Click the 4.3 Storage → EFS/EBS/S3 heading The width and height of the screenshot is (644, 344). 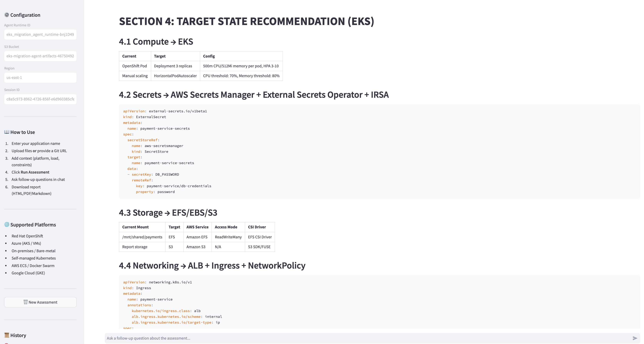(x=168, y=213)
